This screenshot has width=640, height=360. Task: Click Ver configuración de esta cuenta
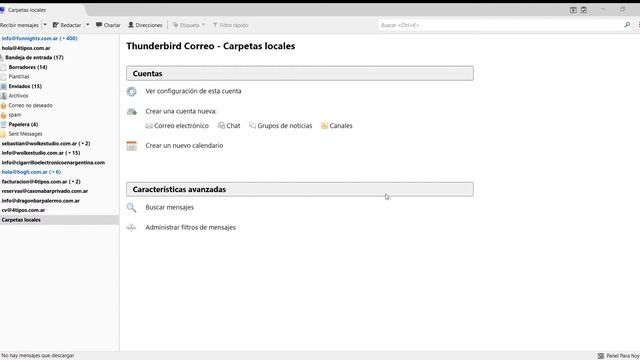(193, 91)
